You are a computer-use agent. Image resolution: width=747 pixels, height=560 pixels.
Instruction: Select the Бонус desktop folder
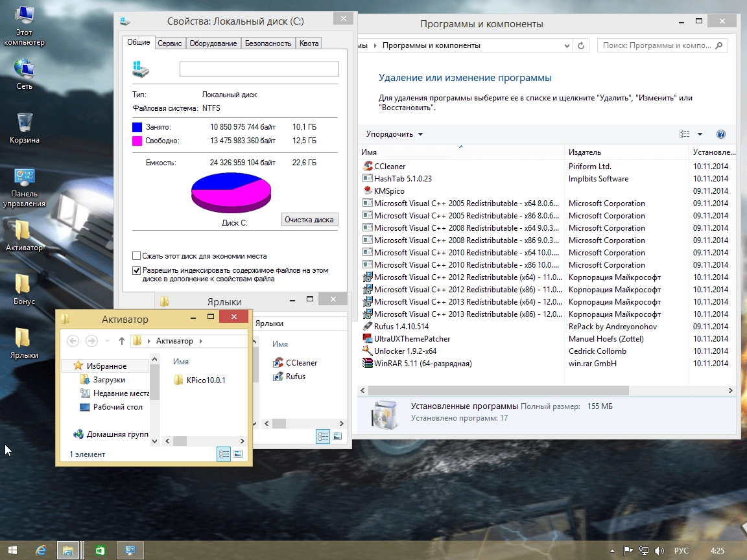pyautogui.click(x=24, y=290)
